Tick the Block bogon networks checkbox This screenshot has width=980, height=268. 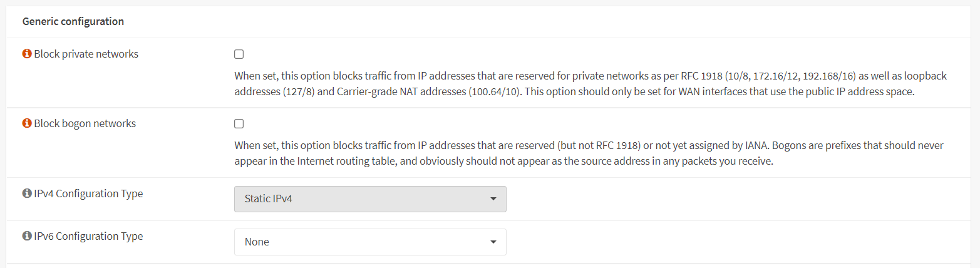(x=239, y=124)
